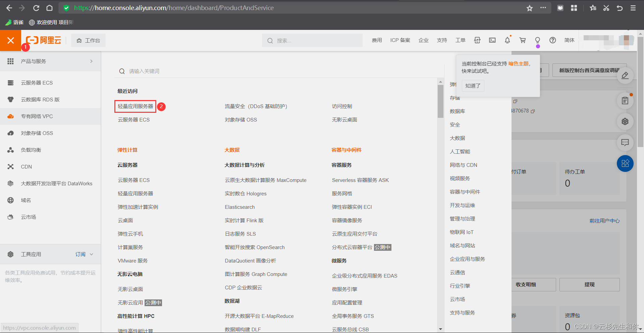
Task: Open the 企业 menu
Action: tap(424, 40)
